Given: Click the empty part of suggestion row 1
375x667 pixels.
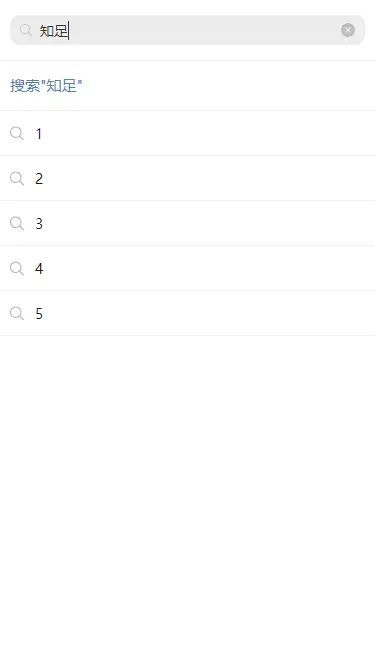Looking at the screenshot, I should [x=208, y=133].
